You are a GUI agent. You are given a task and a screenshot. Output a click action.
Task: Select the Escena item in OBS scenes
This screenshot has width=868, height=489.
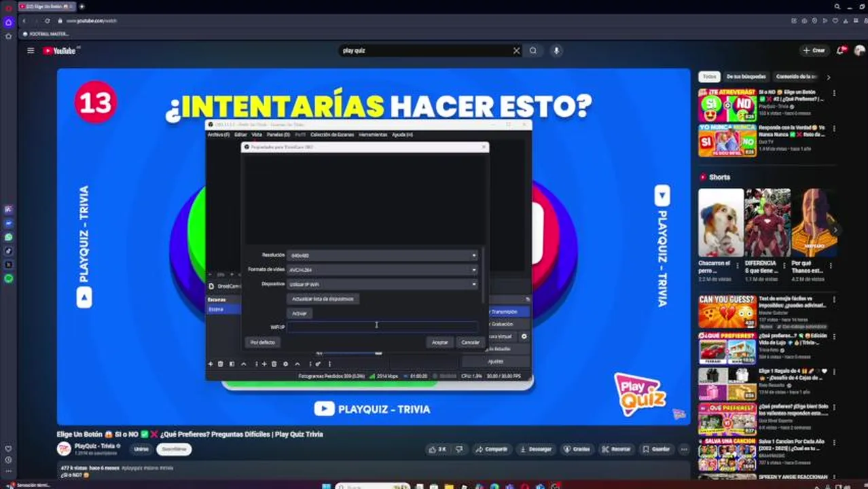pos(223,309)
